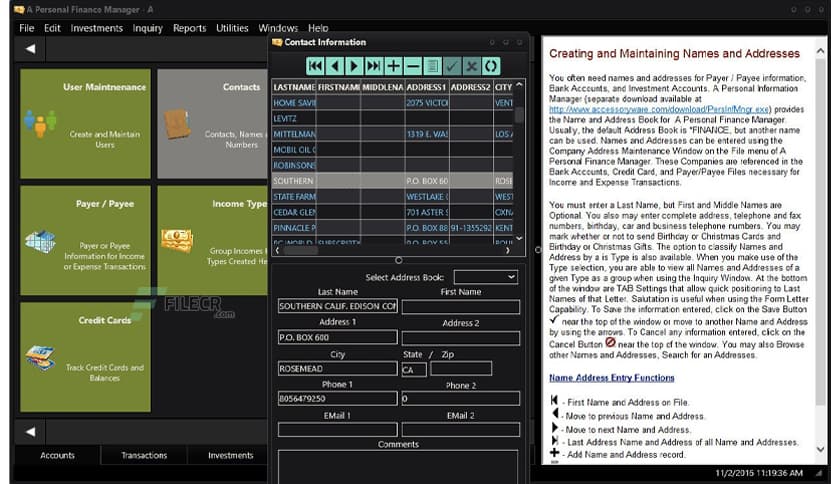Open the Inquiry menu
Viewport: 836px width, 484px height.
(148, 28)
